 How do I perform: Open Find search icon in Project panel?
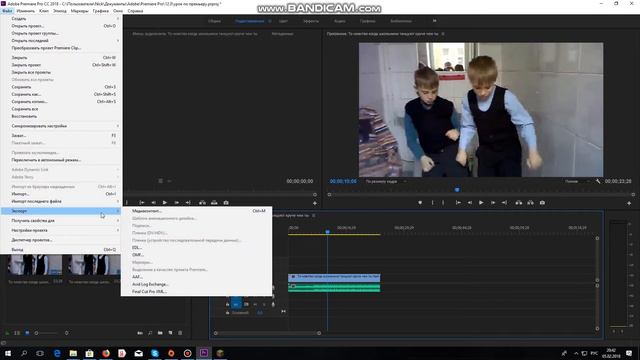coord(150,333)
